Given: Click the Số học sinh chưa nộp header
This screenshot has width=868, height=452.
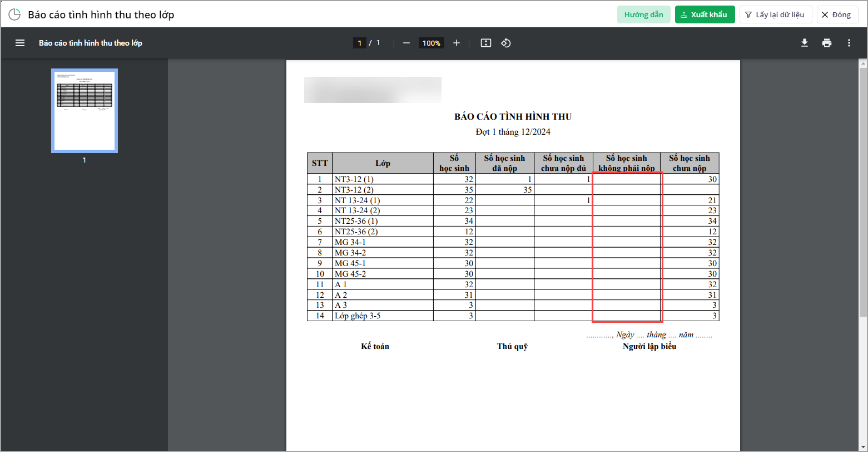Looking at the screenshot, I should 690,163.
